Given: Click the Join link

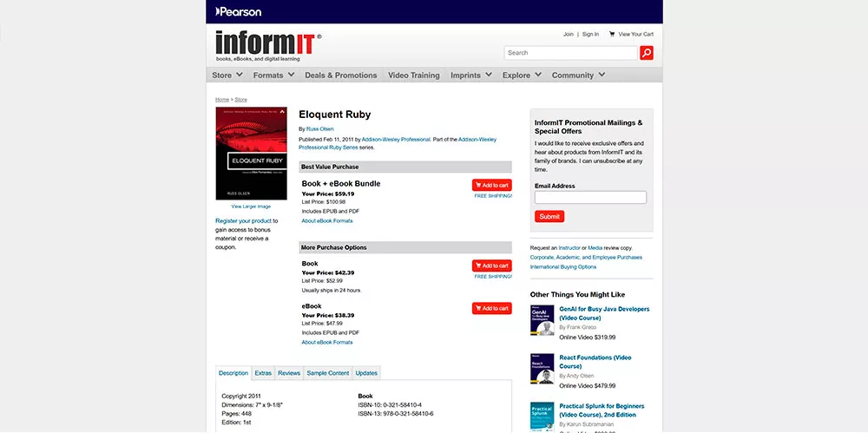Looking at the screenshot, I should click(x=569, y=35).
